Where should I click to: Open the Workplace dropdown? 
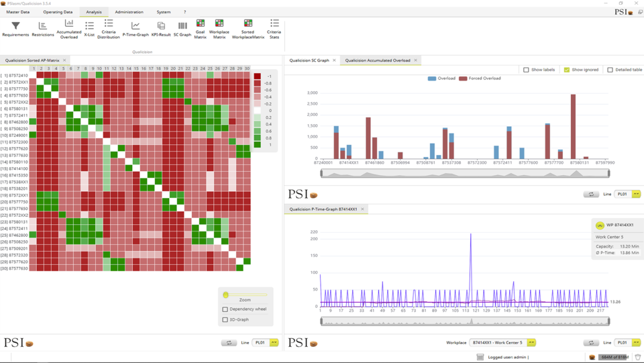tap(531, 342)
